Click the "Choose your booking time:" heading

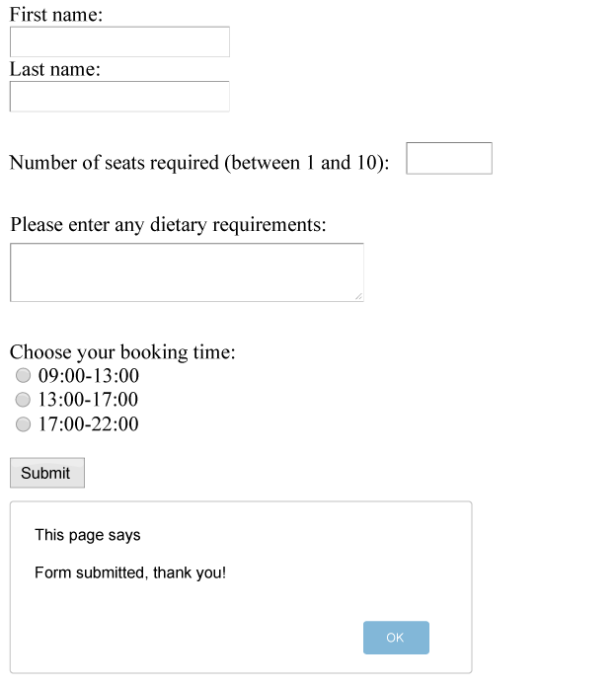click(x=122, y=352)
